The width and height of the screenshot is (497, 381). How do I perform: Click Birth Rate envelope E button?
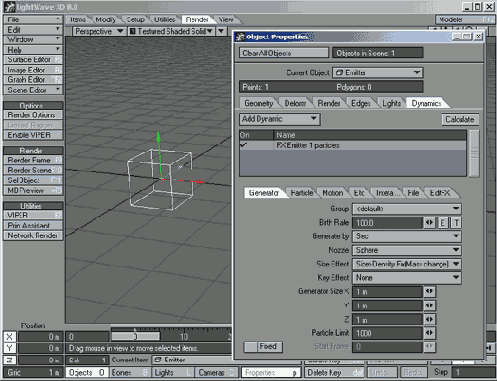pos(443,223)
